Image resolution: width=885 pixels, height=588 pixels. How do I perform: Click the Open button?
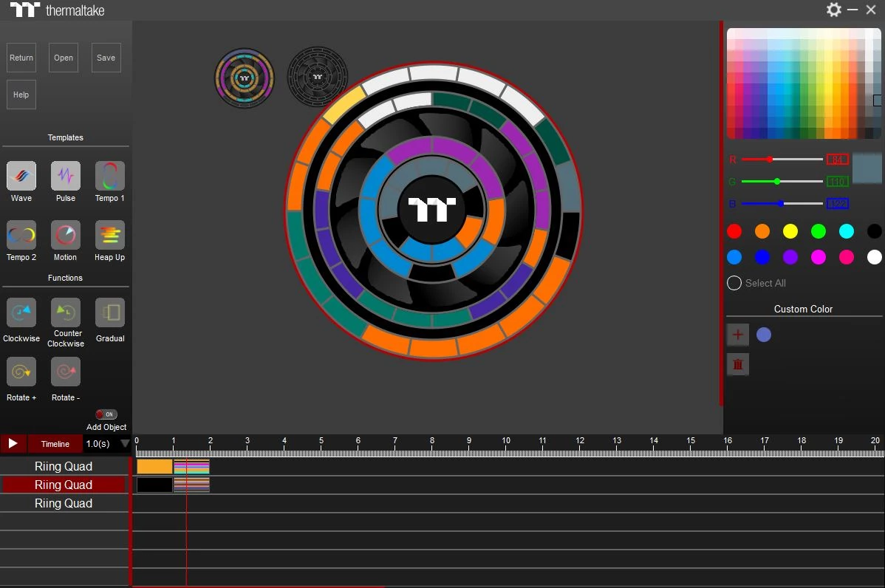pyautogui.click(x=64, y=58)
